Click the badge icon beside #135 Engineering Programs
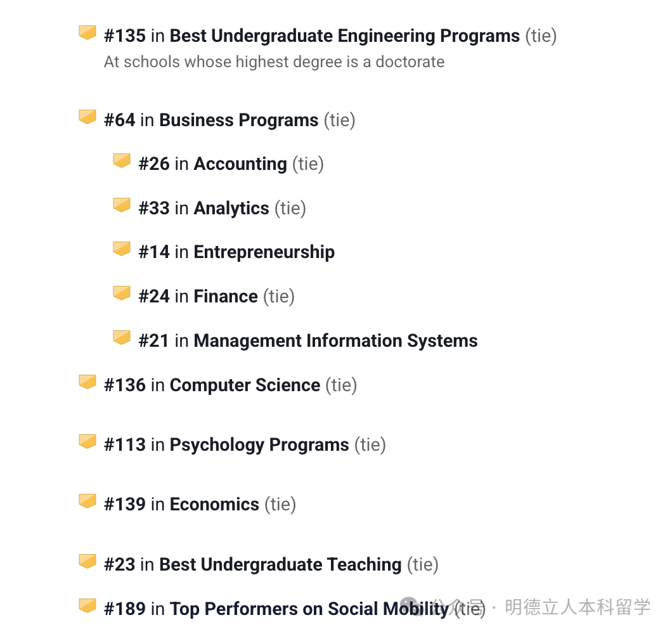Screen dimensions: 672x634 pos(87,32)
